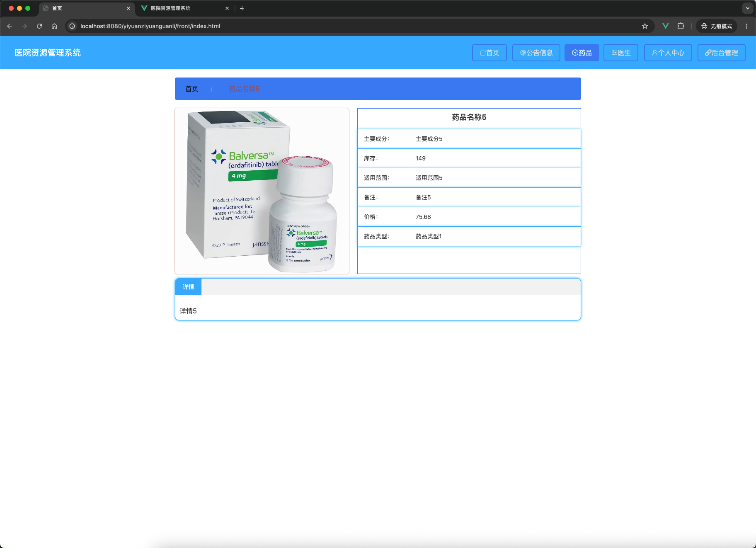Reload the current page
The width and height of the screenshot is (756, 548).
(39, 26)
